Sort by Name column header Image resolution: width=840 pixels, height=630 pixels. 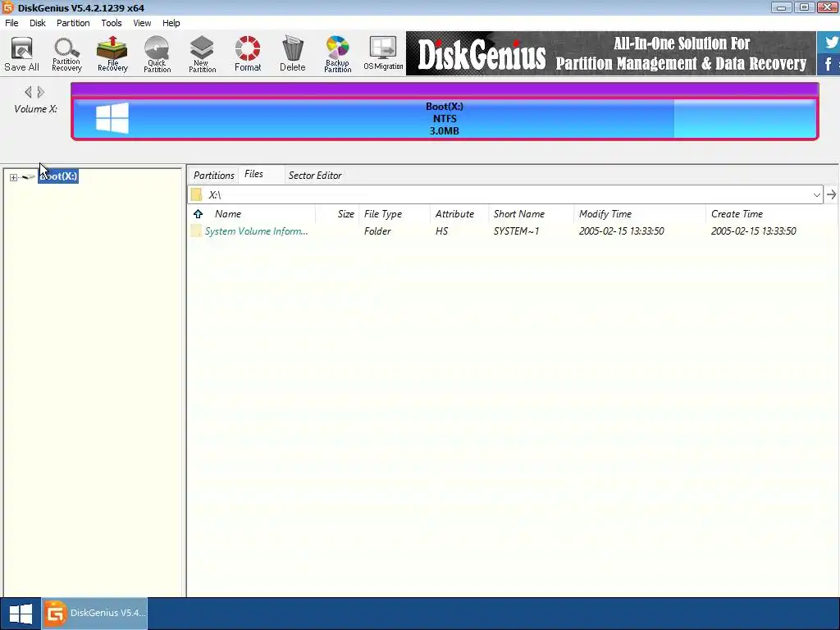point(228,214)
